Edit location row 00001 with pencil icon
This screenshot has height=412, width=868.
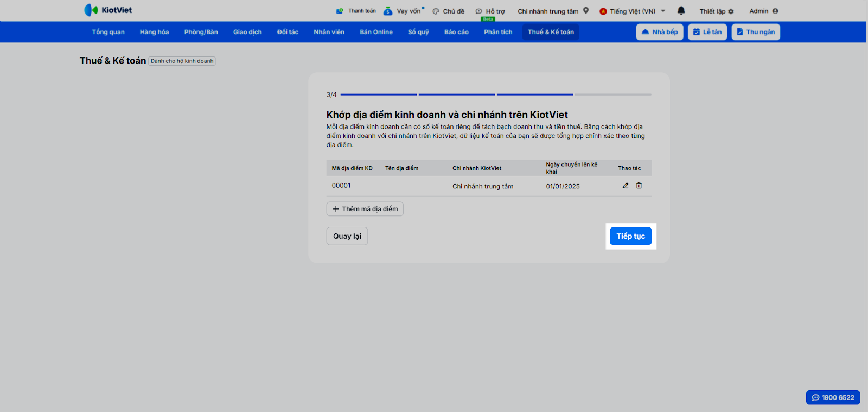[x=626, y=186]
